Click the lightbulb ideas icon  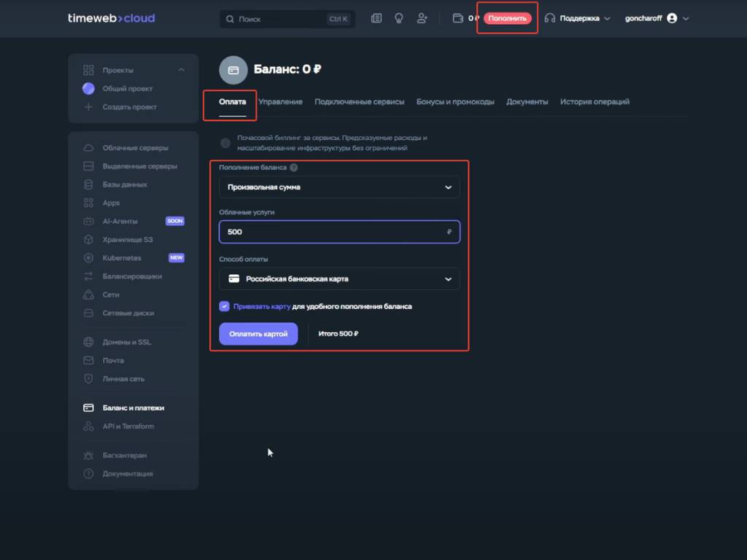(399, 18)
